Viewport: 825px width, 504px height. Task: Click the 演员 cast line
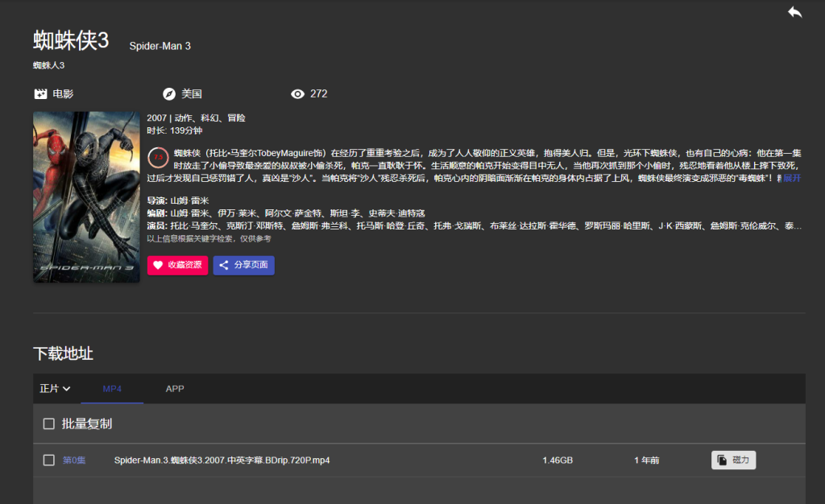tap(474, 225)
